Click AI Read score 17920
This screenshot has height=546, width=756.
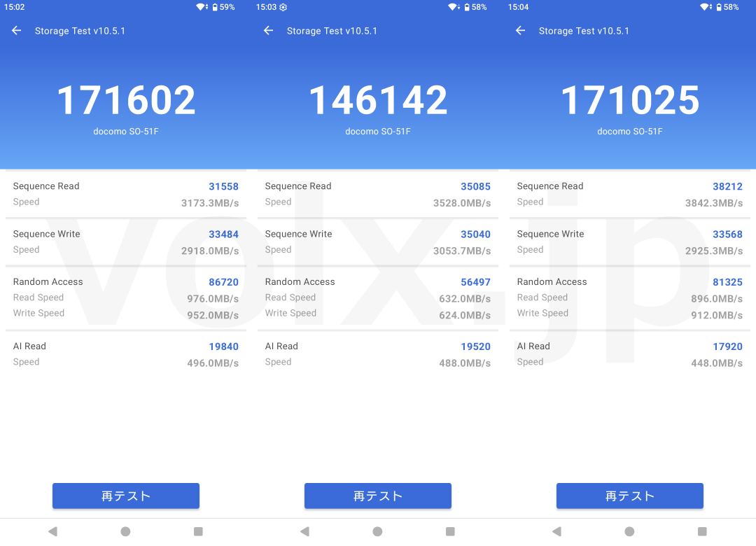click(727, 346)
